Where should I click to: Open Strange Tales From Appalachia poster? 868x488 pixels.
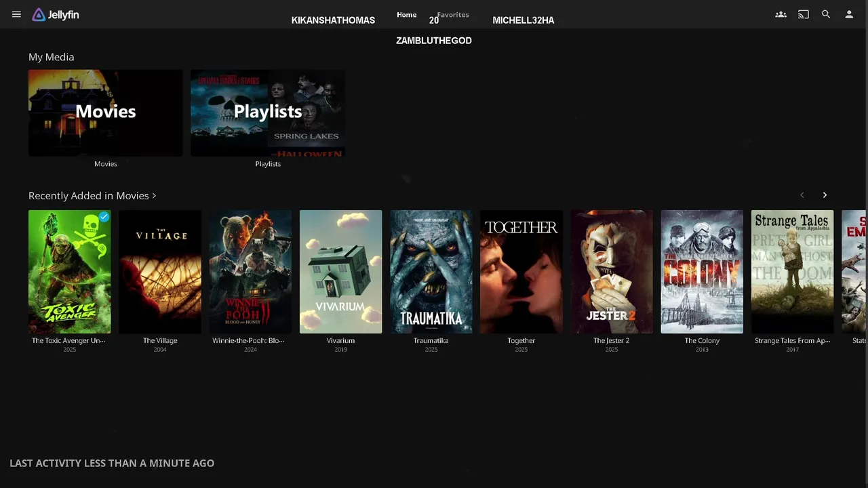tap(792, 272)
